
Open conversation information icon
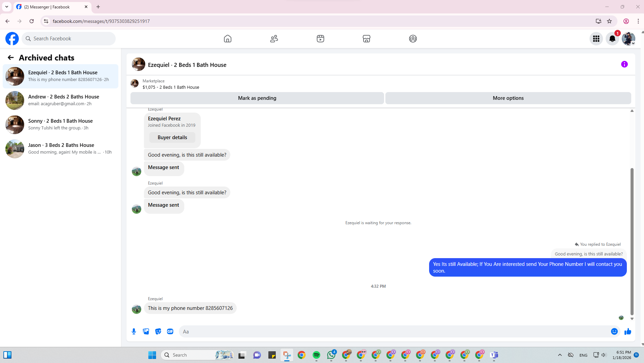coord(624,64)
